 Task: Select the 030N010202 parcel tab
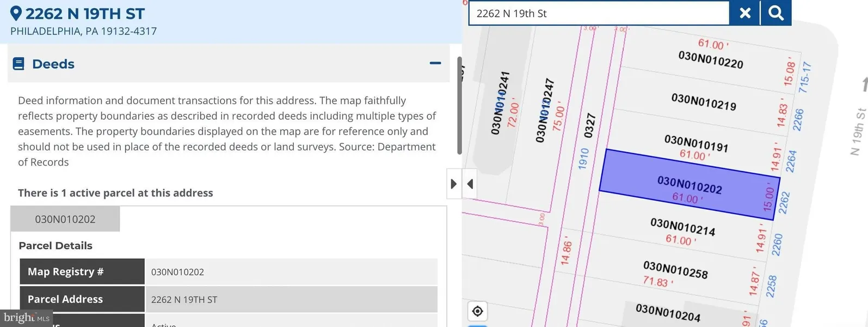(65, 219)
